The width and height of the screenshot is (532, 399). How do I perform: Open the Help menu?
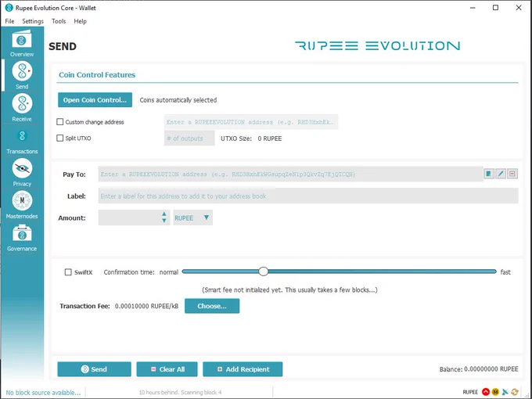pos(80,21)
